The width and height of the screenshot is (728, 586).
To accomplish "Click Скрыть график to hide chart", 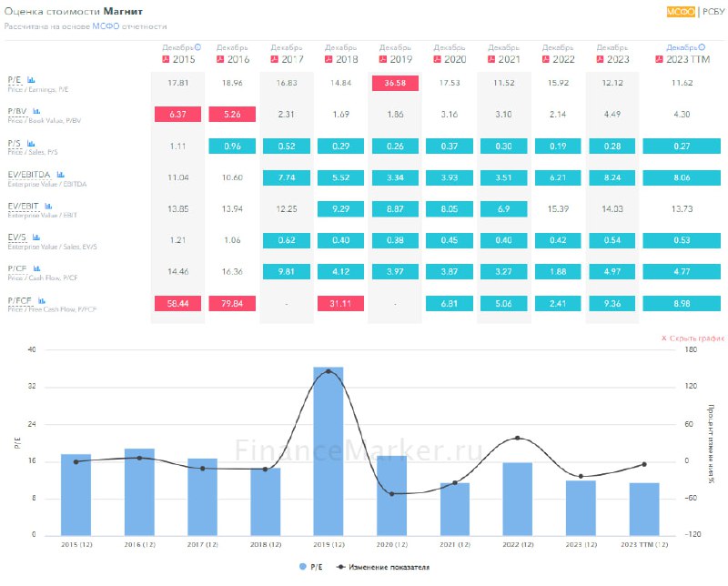I will click(693, 338).
